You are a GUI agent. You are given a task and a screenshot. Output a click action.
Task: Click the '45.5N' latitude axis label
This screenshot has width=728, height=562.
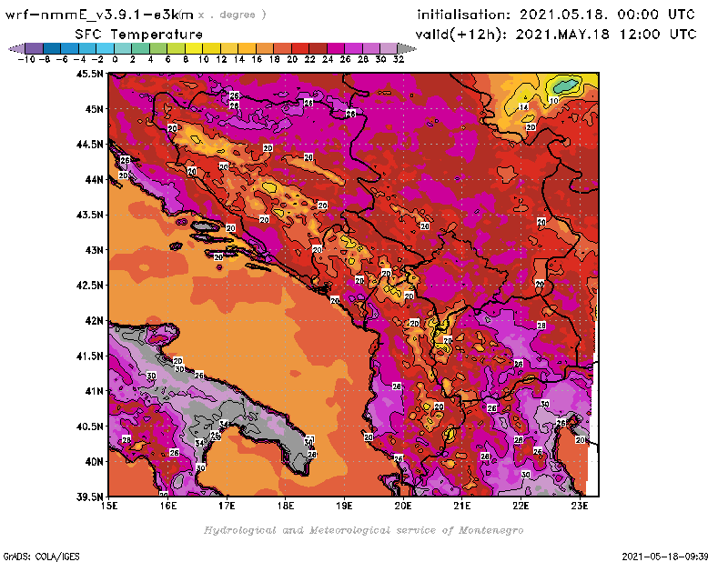(x=89, y=74)
